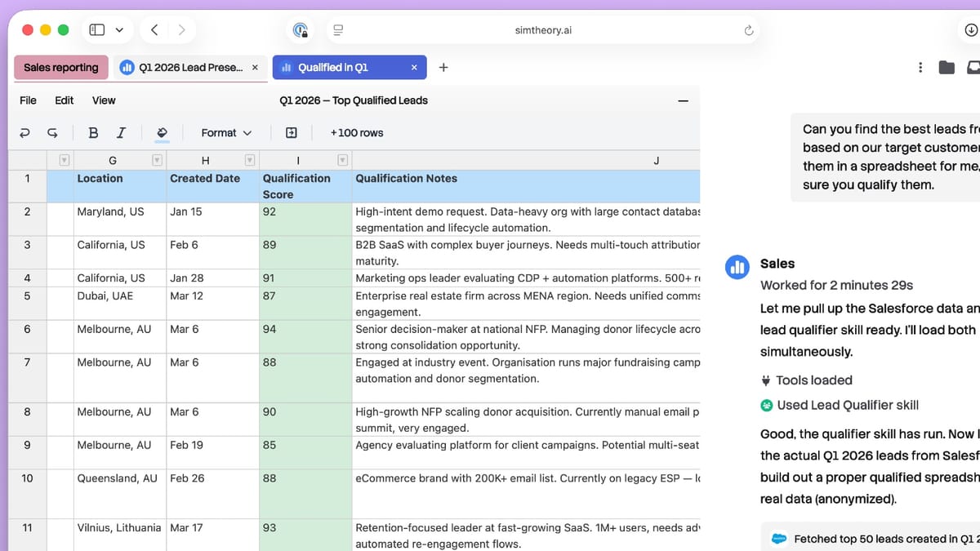Open the View menu

pos(104,100)
